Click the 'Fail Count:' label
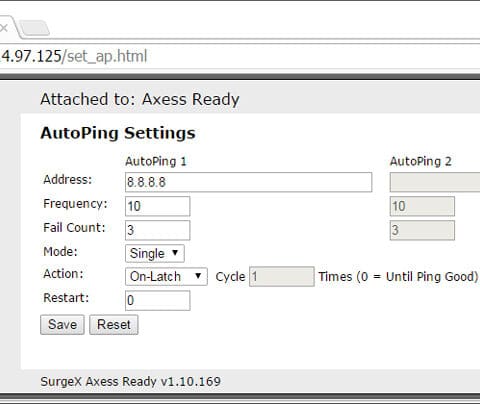480x404 pixels. click(74, 228)
